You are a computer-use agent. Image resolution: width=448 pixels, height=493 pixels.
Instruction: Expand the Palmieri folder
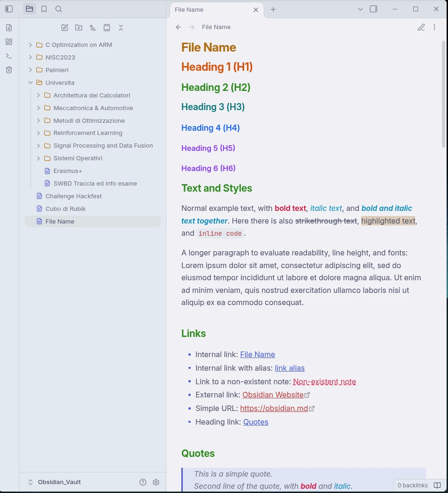pos(30,70)
